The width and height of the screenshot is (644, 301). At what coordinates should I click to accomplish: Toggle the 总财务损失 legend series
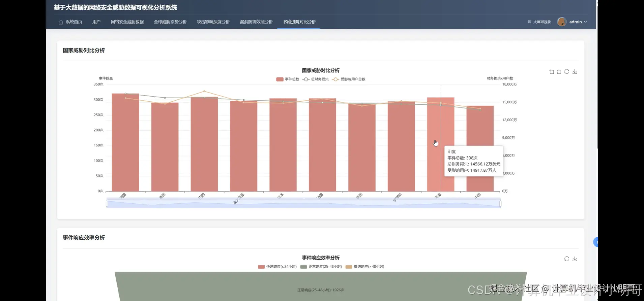[x=316, y=79]
